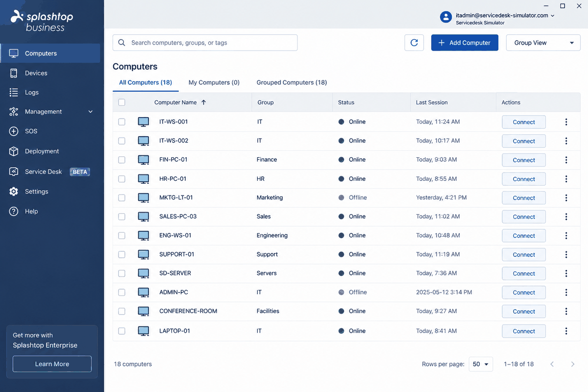This screenshot has width=588, height=392.
Task: Open more options for IT-WS-002
Action: pos(566,141)
